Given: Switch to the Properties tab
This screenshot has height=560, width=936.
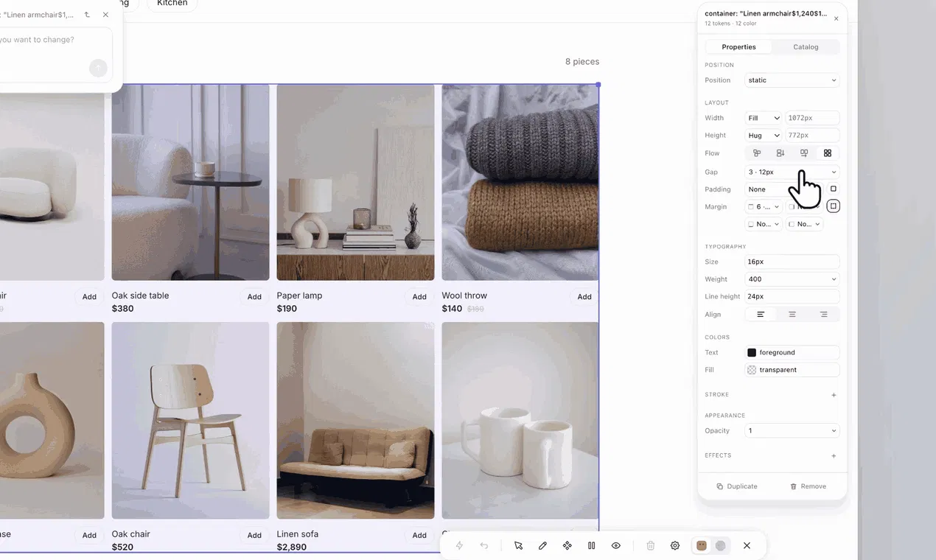Looking at the screenshot, I should [738, 46].
